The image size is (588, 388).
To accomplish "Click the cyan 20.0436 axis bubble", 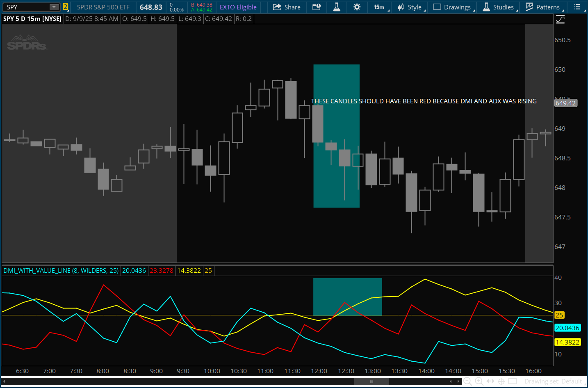I will click(x=567, y=328).
